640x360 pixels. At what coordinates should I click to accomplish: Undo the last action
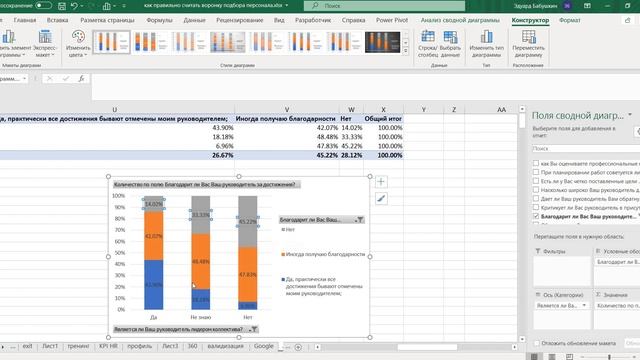click(74, 6)
